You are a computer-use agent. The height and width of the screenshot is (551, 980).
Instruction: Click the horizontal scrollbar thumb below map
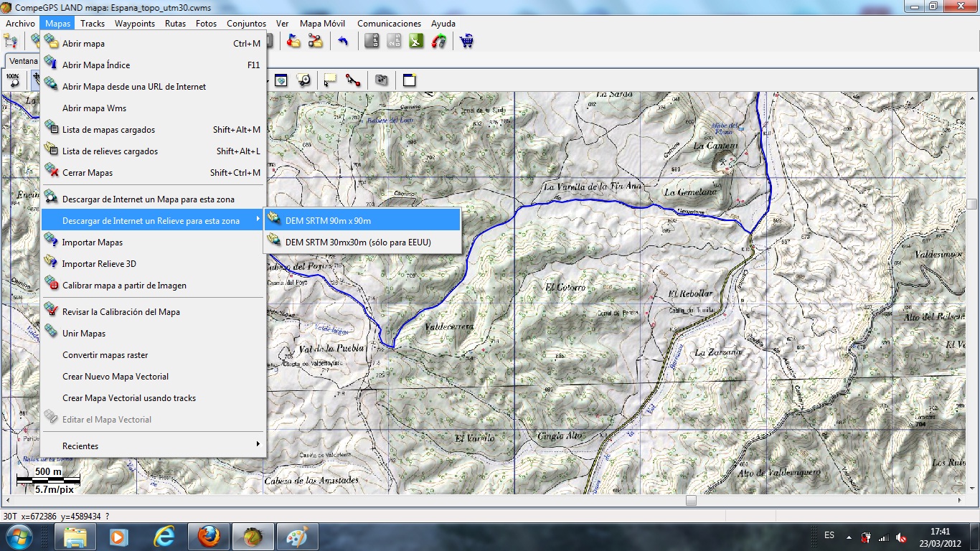[690, 500]
